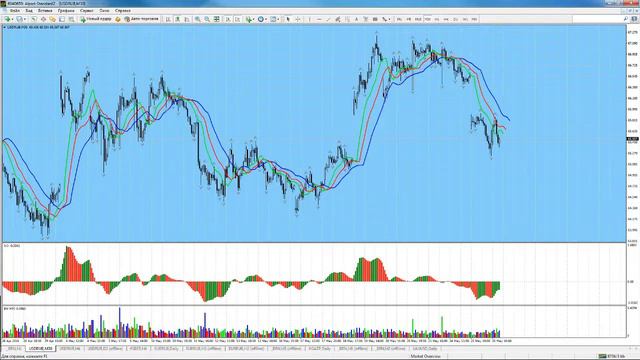Viewport: 640px width, 360px height.
Task: Click Market Overview in status bar
Action: (x=425, y=356)
